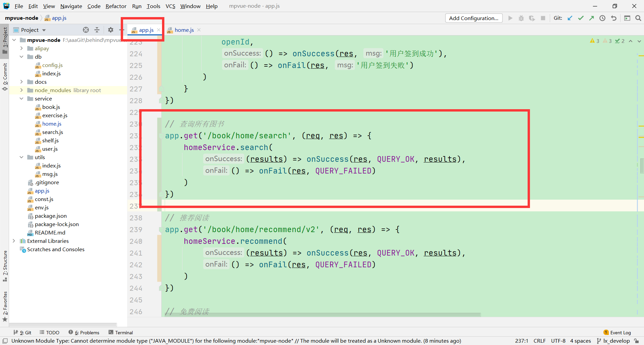644x345 pixels.
Task: Collapse the mpvue-node root folder
Action: (x=14, y=40)
